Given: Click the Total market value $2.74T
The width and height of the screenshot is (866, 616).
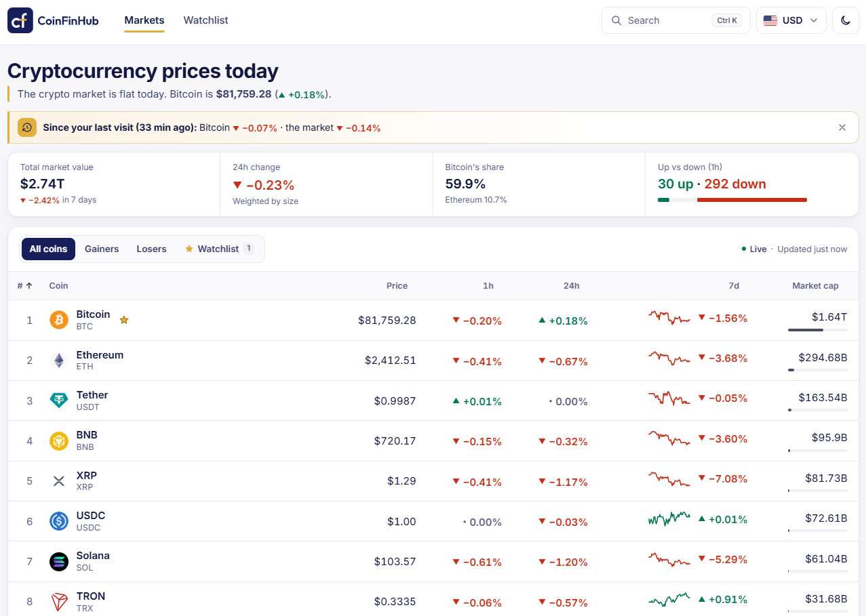Looking at the screenshot, I should pos(43,184).
